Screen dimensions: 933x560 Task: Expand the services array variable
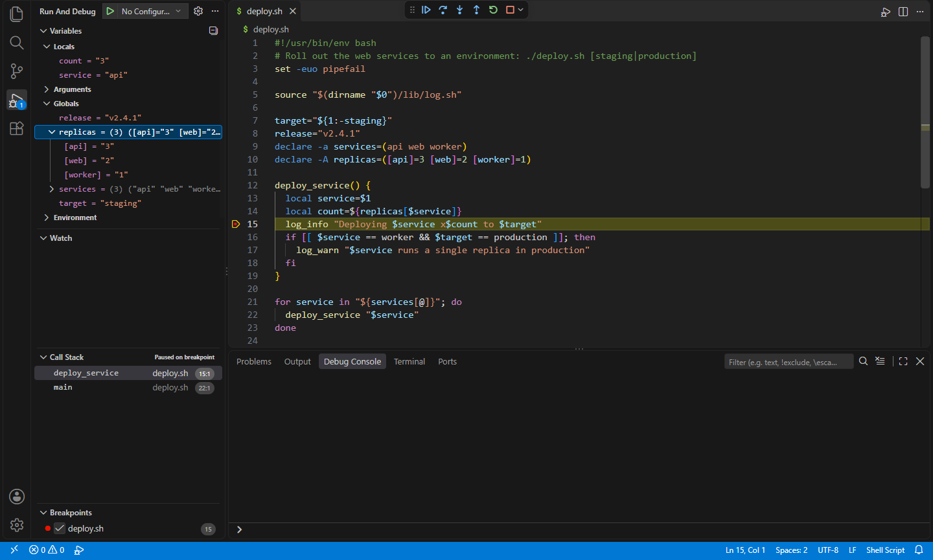click(52, 189)
